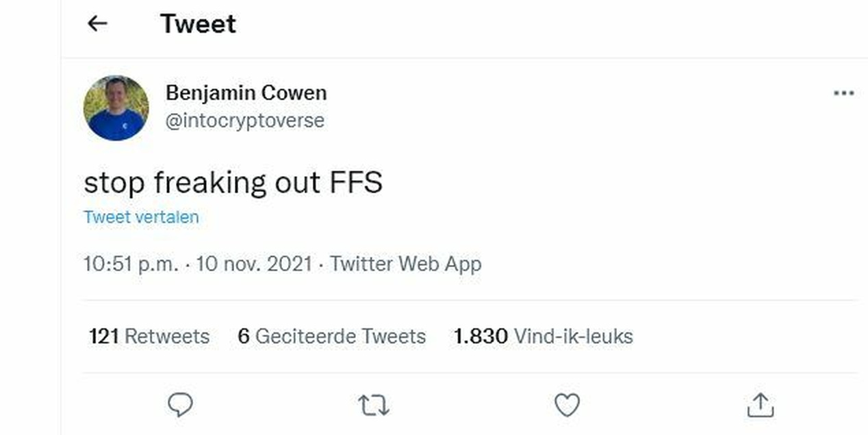Open the three-dot more options menu
This screenshot has height=435, width=868.
[x=843, y=93]
